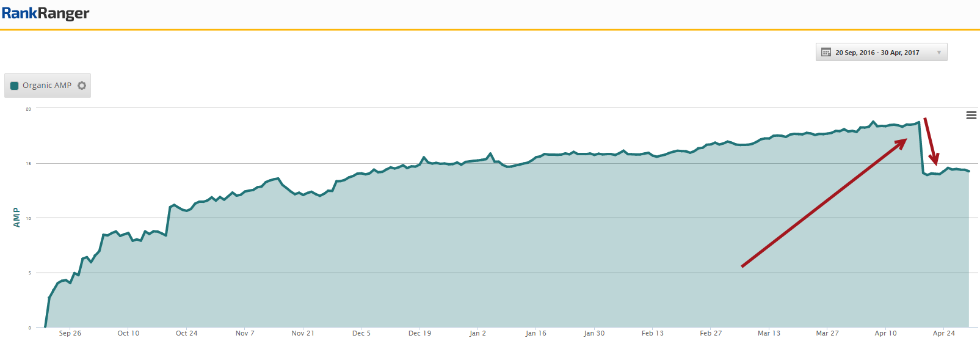The width and height of the screenshot is (980, 349).
Task: Click the Sep 26 axis date label
Action: [70, 333]
